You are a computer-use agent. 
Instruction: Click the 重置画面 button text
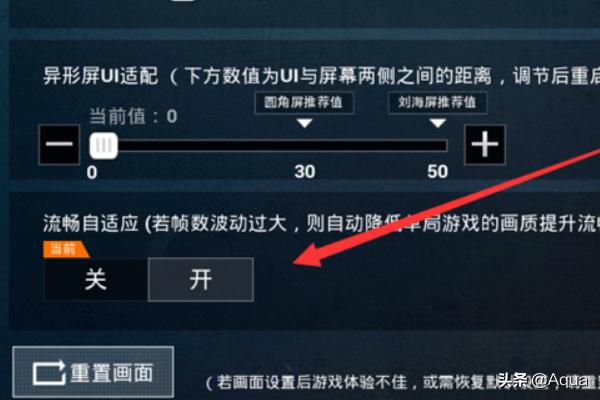click(112, 373)
